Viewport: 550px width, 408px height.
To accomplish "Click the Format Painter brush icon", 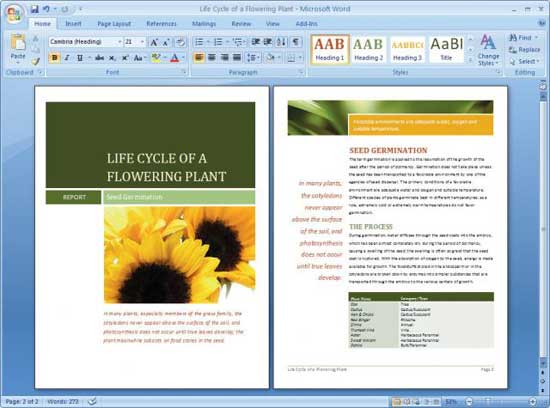I will (x=36, y=61).
